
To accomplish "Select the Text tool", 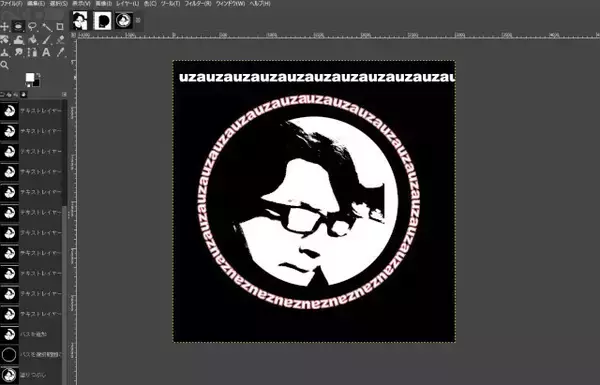I will [46, 52].
